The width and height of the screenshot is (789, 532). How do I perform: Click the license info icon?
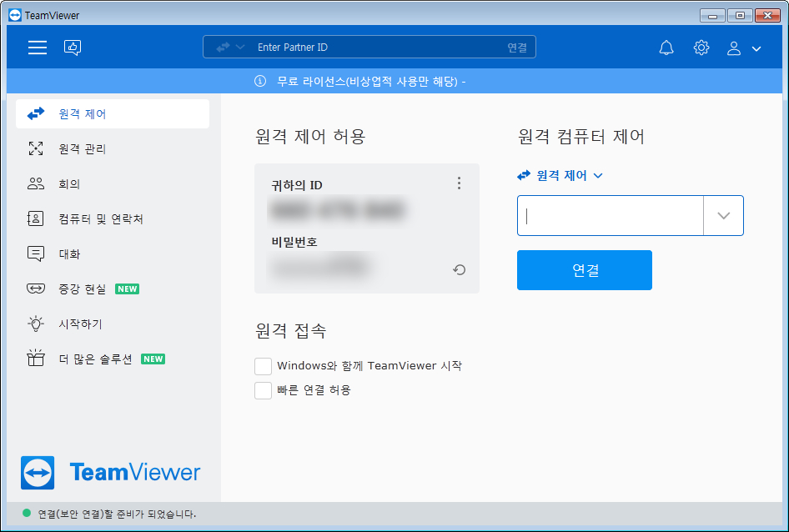click(260, 81)
